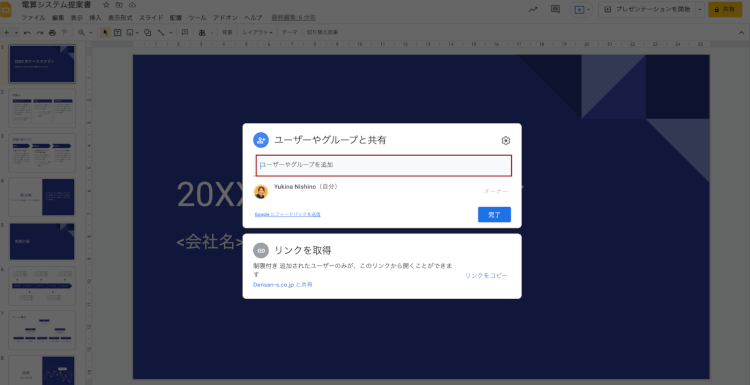This screenshot has height=385, width=750.
Task: Click the 完了 button
Action: (494, 215)
